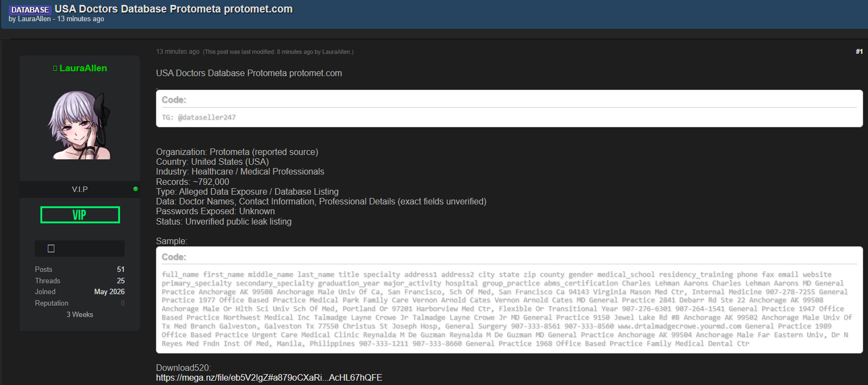Open LauraAllen's profile username link
The height and width of the screenshot is (385, 868).
tap(83, 68)
